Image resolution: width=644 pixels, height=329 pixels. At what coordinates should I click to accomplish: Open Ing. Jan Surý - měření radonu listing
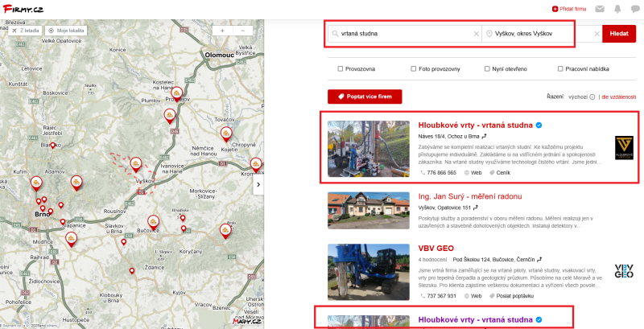coord(470,196)
